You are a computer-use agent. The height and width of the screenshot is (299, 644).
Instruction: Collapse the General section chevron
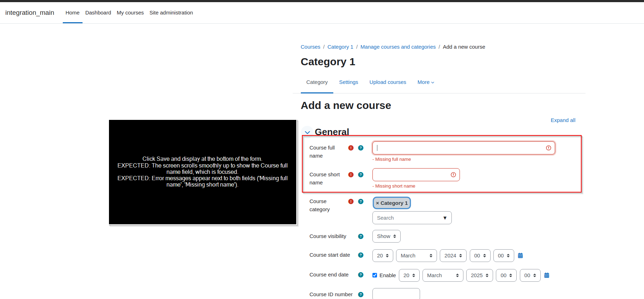click(x=307, y=132)
